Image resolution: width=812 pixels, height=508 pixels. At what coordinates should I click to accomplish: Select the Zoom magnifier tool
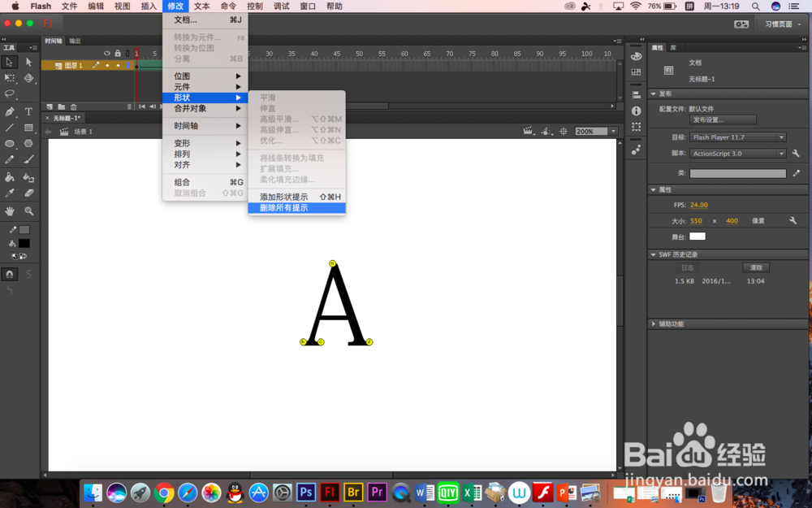click(x=28, y=211)
